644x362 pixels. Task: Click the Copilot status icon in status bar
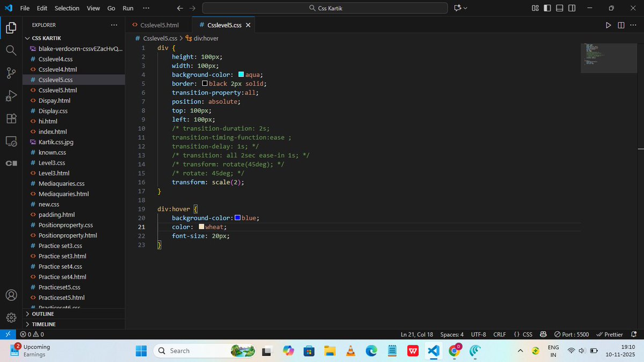point(544,334)
